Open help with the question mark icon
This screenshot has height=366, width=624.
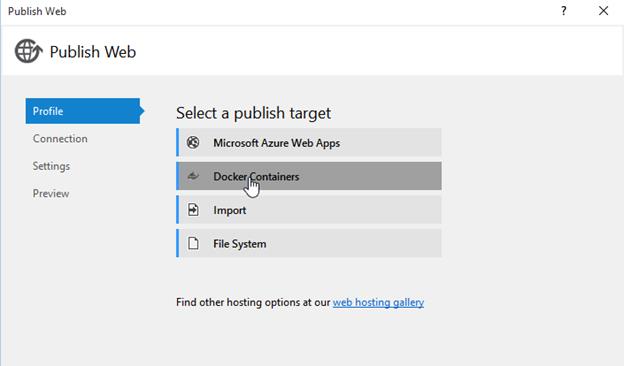[x=564, y=11]
